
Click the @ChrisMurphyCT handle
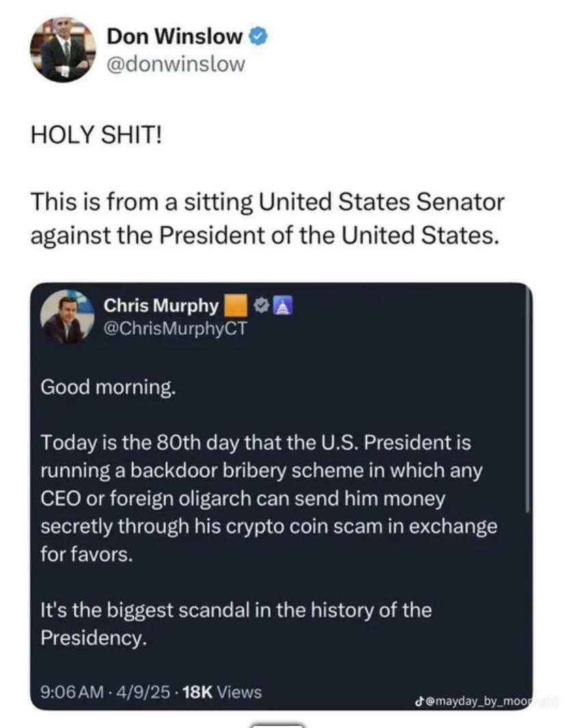coord(174,329)
